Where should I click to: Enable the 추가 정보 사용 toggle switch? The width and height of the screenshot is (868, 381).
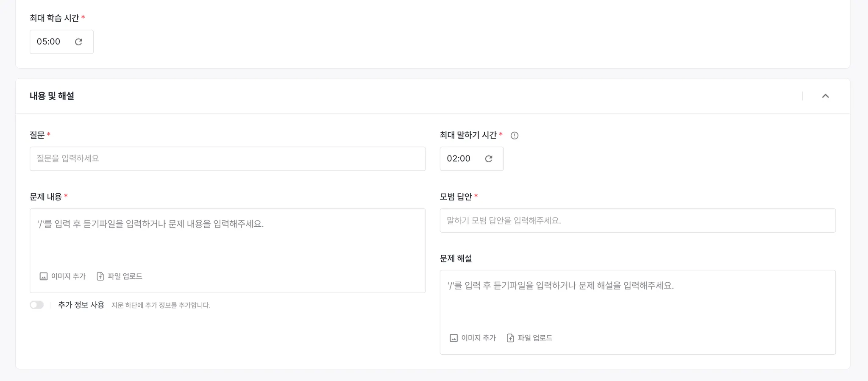37,305
